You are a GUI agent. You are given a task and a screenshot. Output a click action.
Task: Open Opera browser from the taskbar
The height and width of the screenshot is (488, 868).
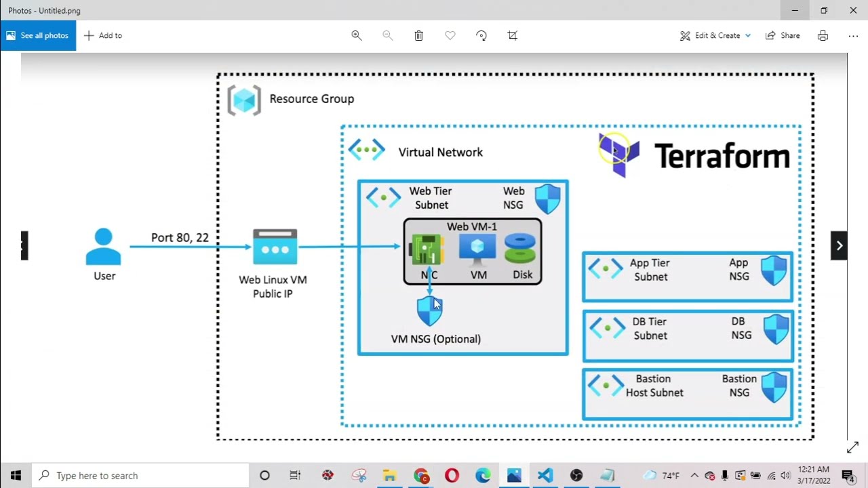point(452,475)
